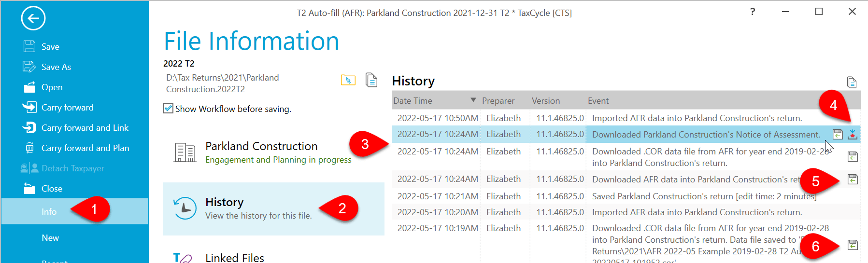
Task: Click the 2022-05-17 10:21AM date cell
Action: (x=438, y=196)
